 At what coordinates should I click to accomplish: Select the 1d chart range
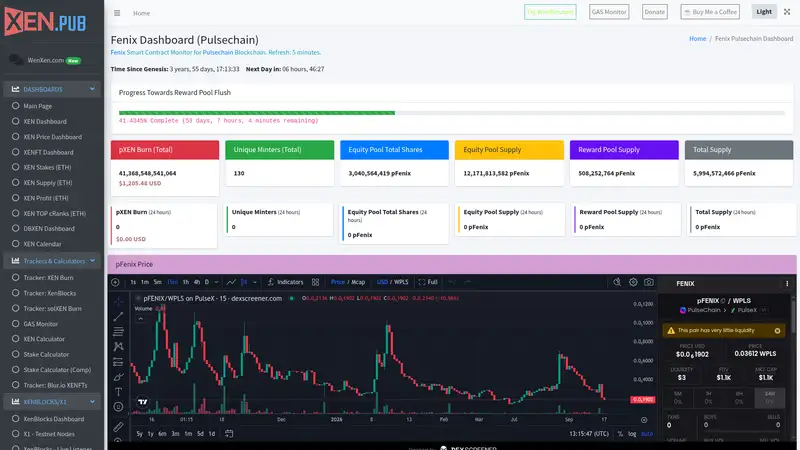(212, 434)
